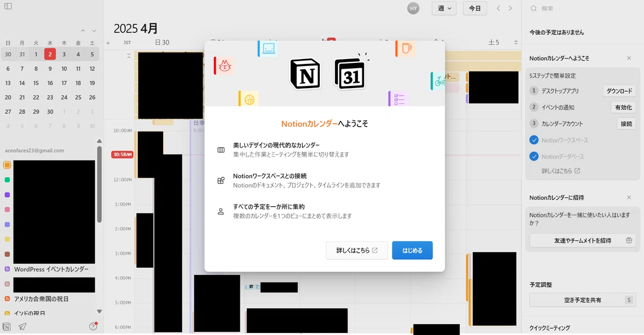Click the JST time zone label
Screen dimensions: 644x335
coord(127,42)
